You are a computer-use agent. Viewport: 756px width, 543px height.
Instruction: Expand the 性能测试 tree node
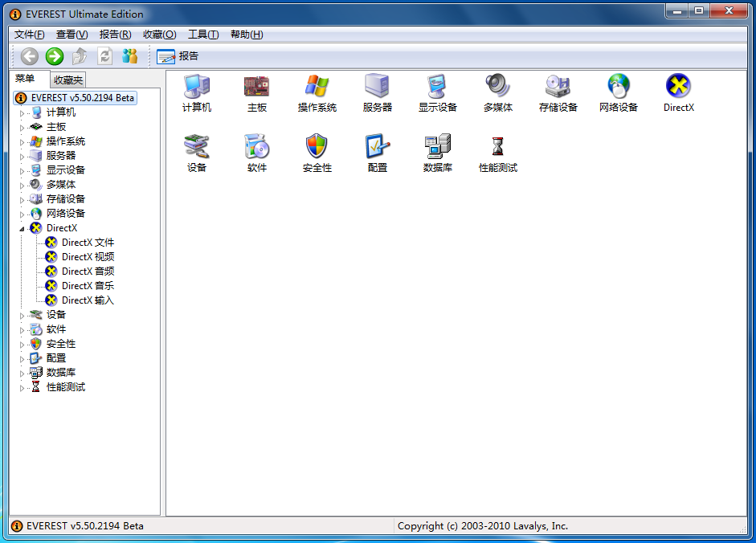[22, 388]
